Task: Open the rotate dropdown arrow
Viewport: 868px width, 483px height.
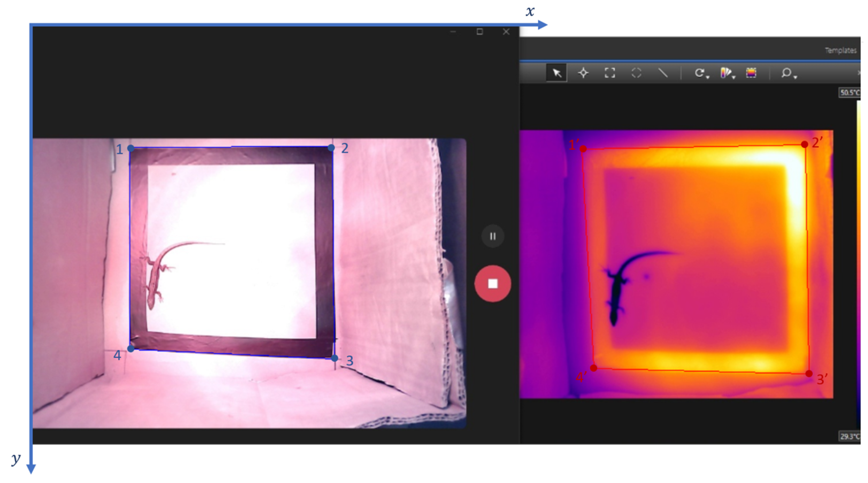Action: (708, 78)
